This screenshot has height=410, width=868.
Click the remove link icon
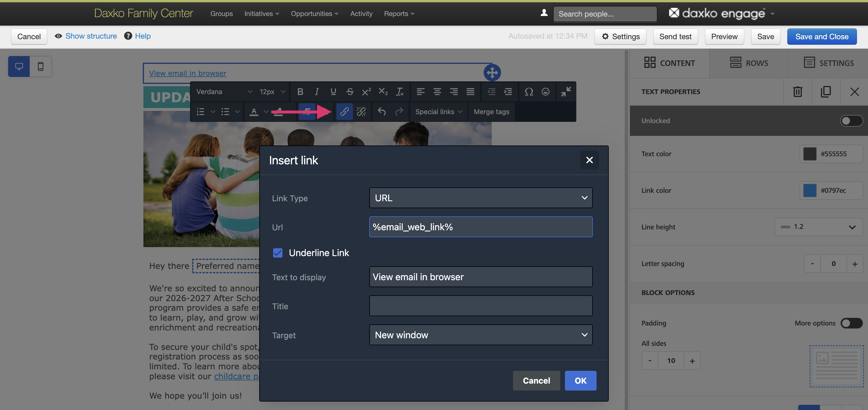(x=361, y=112)
